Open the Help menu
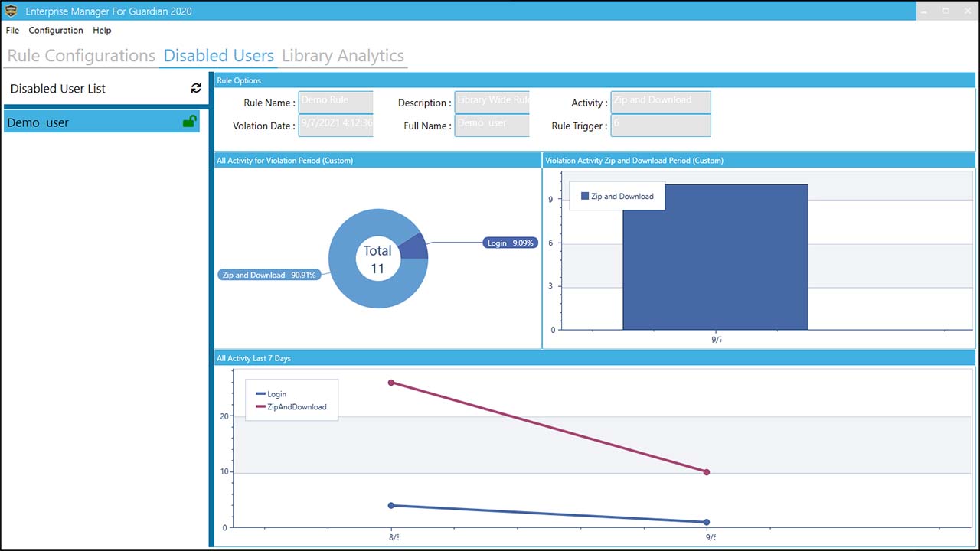Viewport: 980px width, 551px height. pos(102,31)
